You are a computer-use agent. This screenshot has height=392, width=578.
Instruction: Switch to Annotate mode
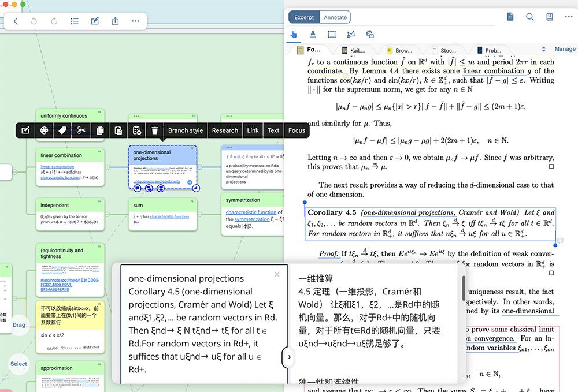pyautogui.click(x=335, y=17)
